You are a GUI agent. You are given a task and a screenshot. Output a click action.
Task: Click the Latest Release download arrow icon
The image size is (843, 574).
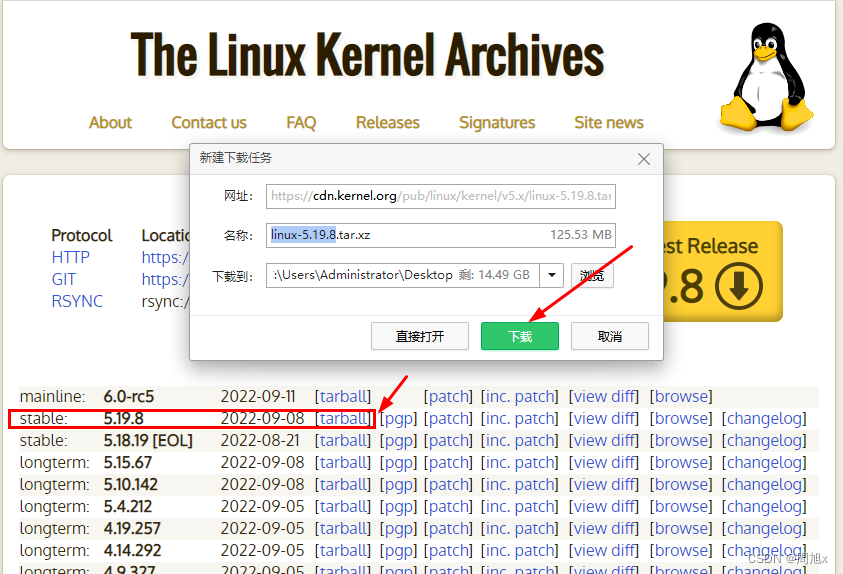point(739,286)
